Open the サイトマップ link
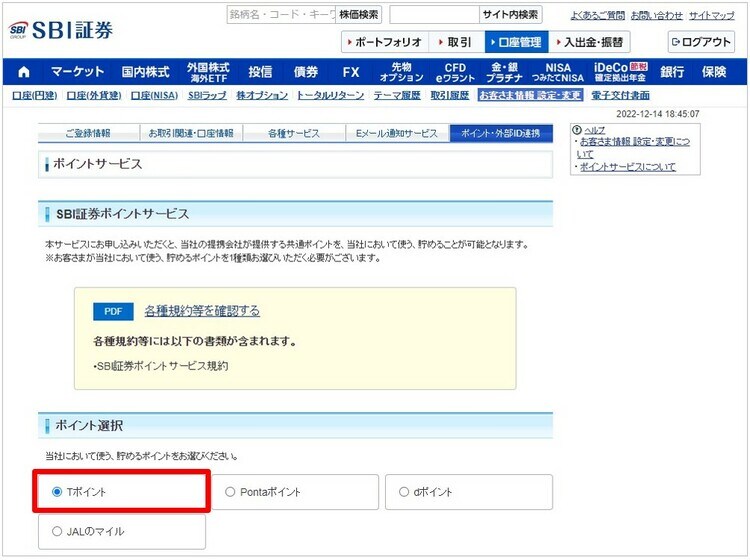 pyautogui.click(x=712, y=15)
